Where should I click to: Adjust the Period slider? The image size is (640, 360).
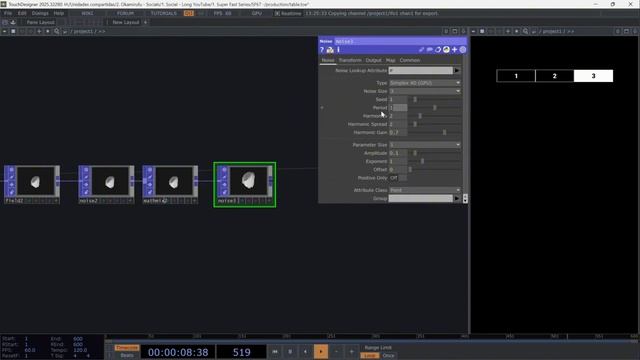click(435, 108)
